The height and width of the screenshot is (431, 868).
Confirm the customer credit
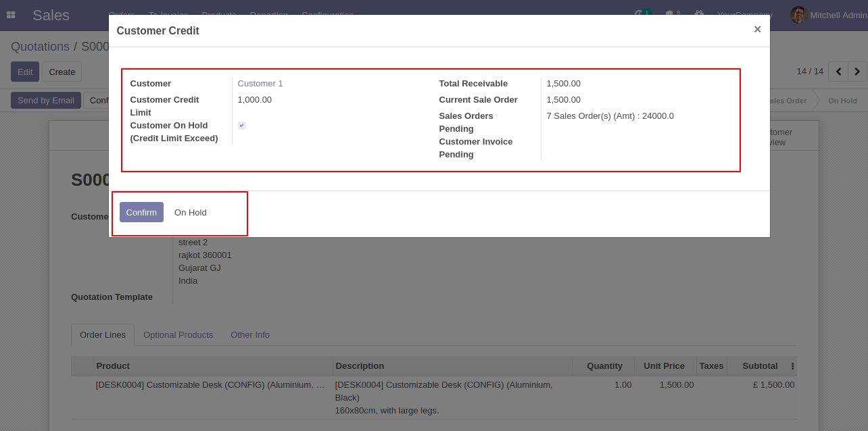tap(141, 212)
